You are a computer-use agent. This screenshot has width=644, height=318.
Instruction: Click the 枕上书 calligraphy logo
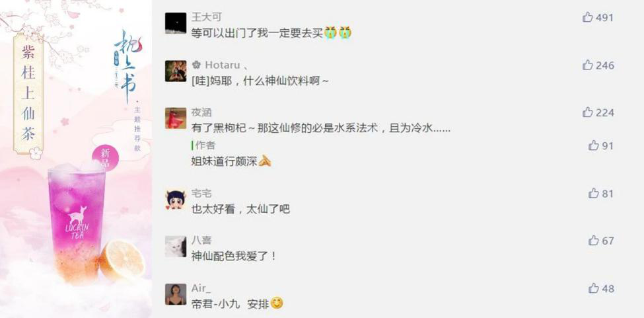click(127, 65)
